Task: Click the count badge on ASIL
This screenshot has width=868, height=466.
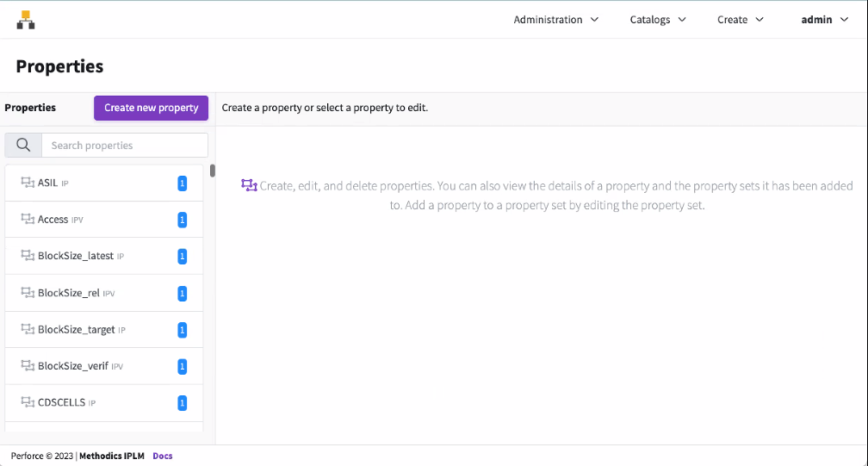Action: pos(182,183)
